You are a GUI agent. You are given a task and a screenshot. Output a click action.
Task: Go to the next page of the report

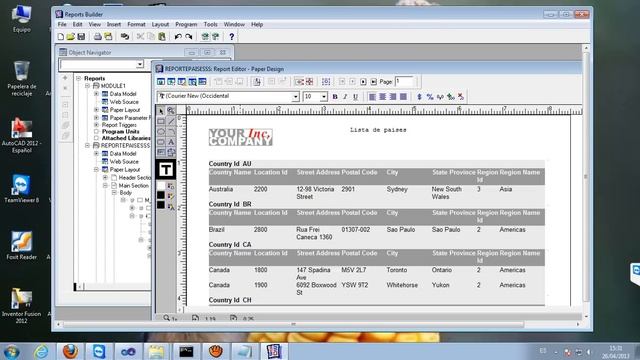pos(363,82)
